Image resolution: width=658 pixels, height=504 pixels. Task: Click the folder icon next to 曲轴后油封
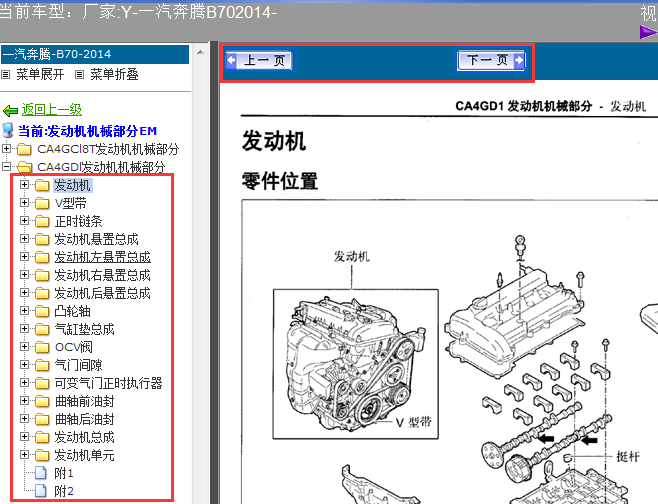42,420
